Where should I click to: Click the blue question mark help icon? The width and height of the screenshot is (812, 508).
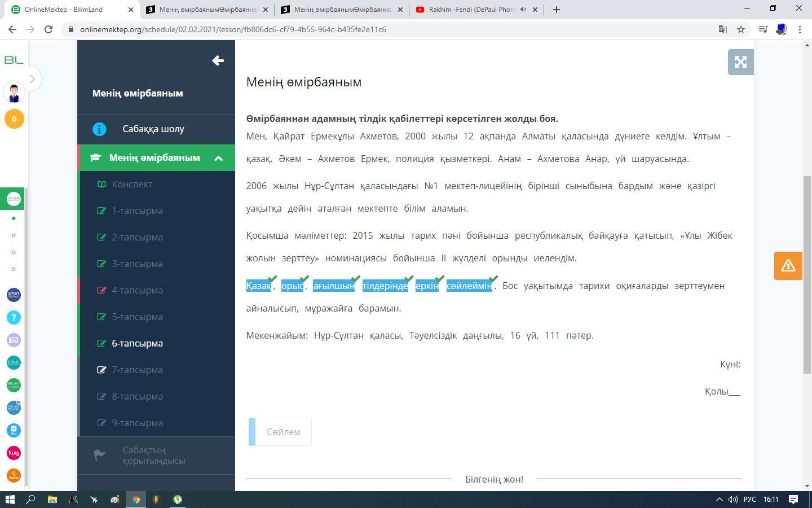point(14,317)
